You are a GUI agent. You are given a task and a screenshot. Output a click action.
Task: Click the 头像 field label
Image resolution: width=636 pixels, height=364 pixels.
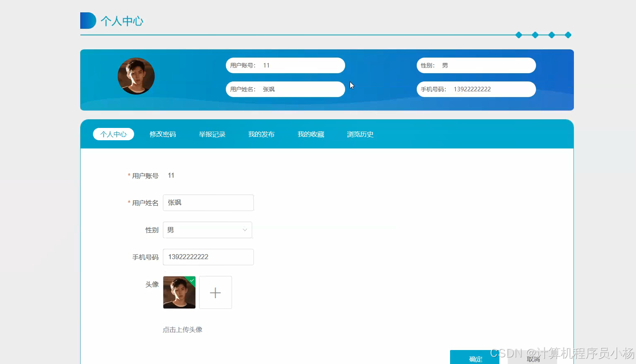152,284
